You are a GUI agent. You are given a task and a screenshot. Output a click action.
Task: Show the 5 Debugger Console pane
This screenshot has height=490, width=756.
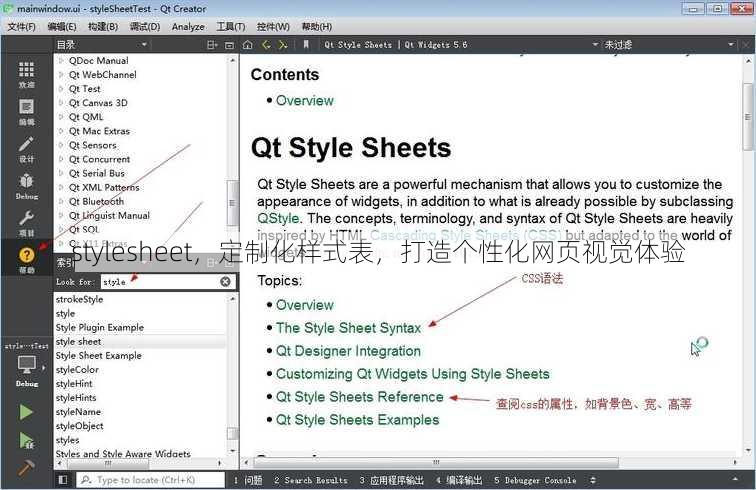(x=535, y=480)
